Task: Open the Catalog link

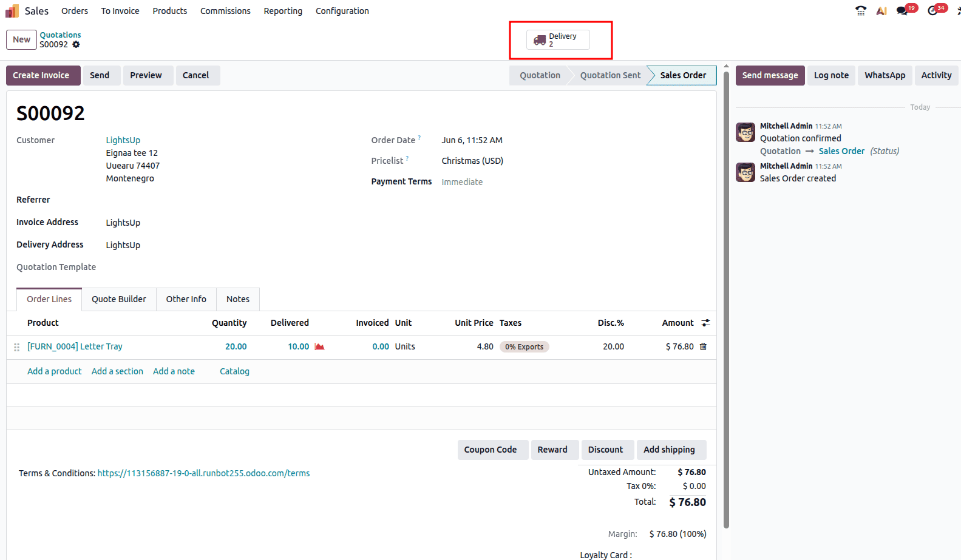Action: [234, 371]
